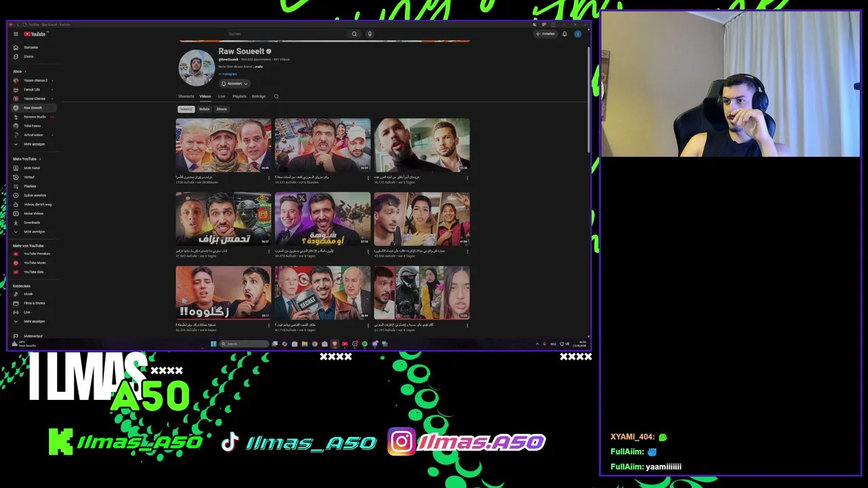Click the YouTube page vertical scrollbar
Image resolution: width=868 pixels, height=488 pixels.
pos(589,98)
